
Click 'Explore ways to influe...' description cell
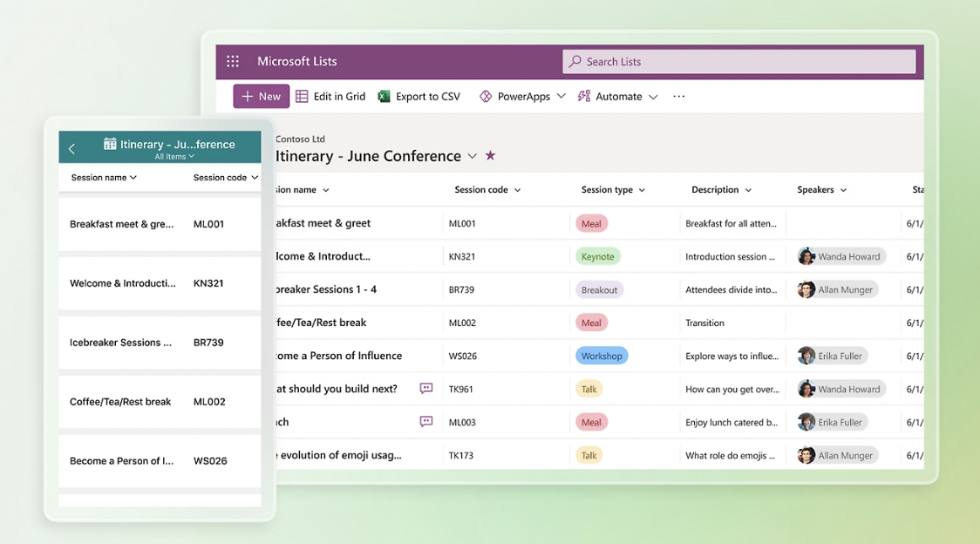pyautogui.click(x=732, y=356)
